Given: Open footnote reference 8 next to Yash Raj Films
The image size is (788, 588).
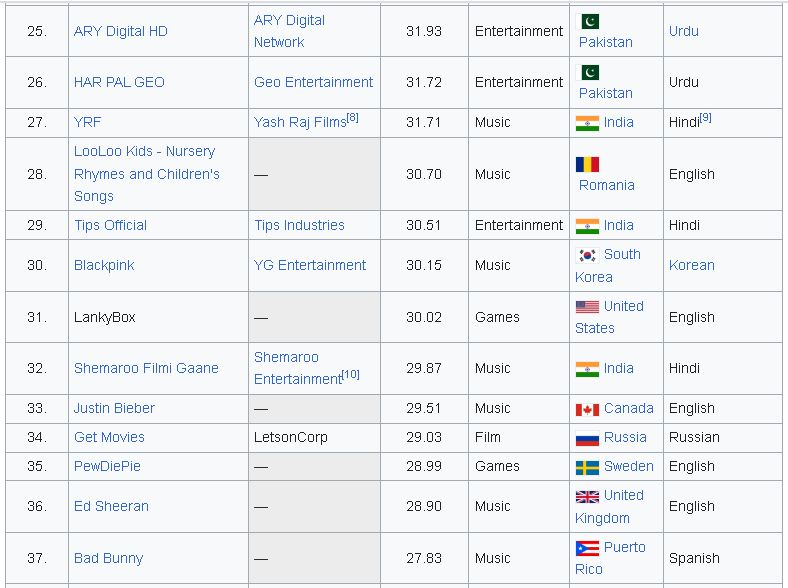Looking at the screenshot, I should 352,118.
